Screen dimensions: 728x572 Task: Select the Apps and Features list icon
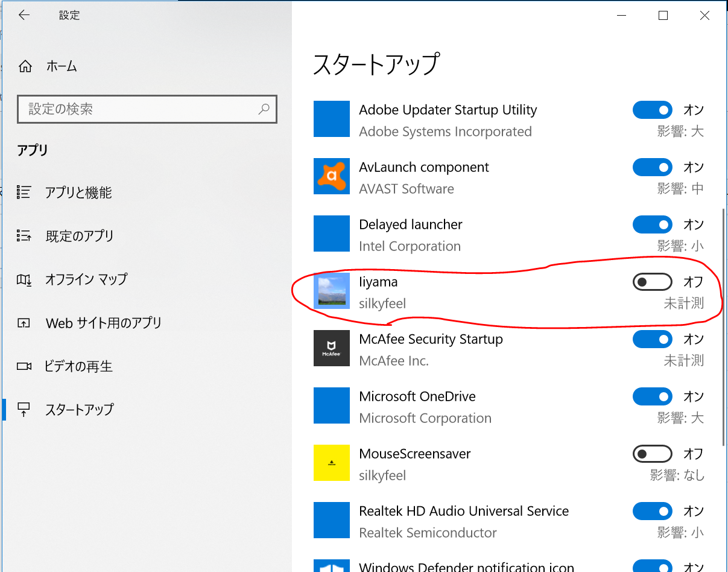(x=24, y=192)
